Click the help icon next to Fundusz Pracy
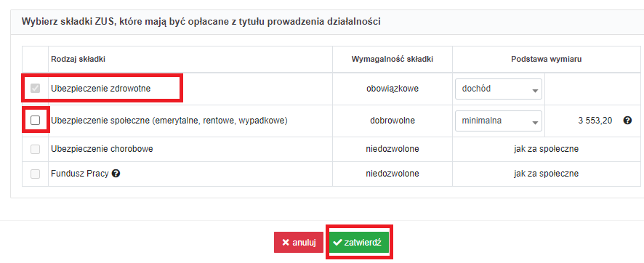644x263 pixels. pos(116,174)
